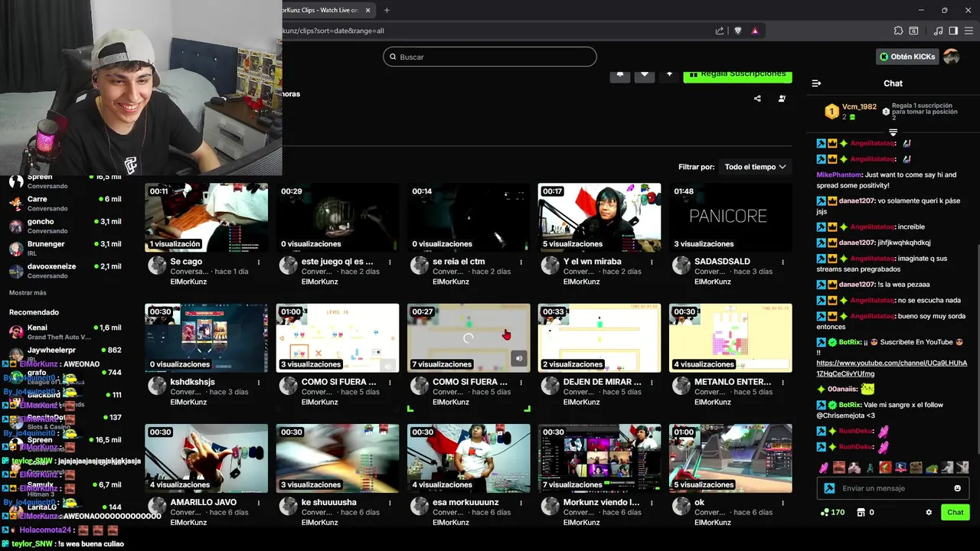The width and height of the screenshot is (980, 551).
Task: Toggle the volume icon on hovered clip thumbnail
Action: pos(519,358)
